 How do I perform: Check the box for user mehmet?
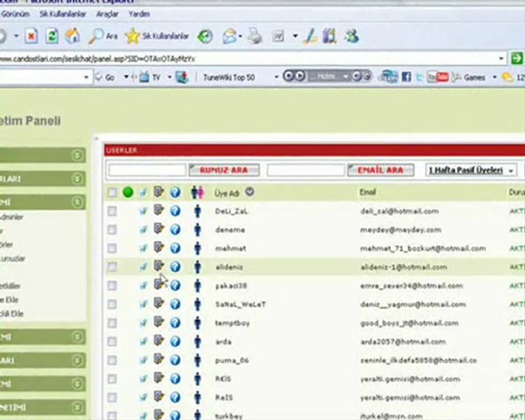[x=112, y=248]
